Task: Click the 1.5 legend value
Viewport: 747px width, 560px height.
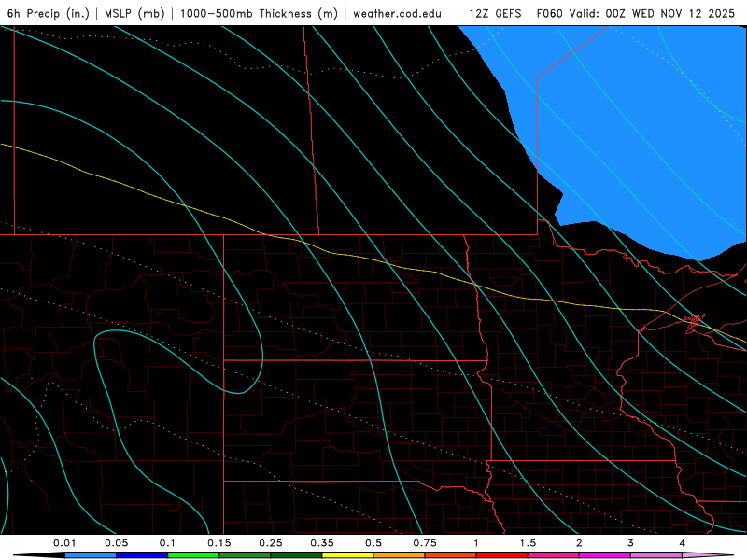Action: (x=528, y=543)
